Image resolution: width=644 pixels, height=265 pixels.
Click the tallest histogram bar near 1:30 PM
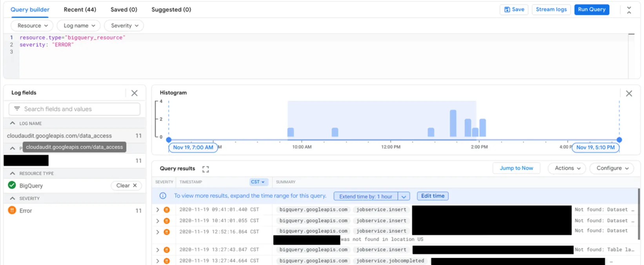(x=453, y=123)
